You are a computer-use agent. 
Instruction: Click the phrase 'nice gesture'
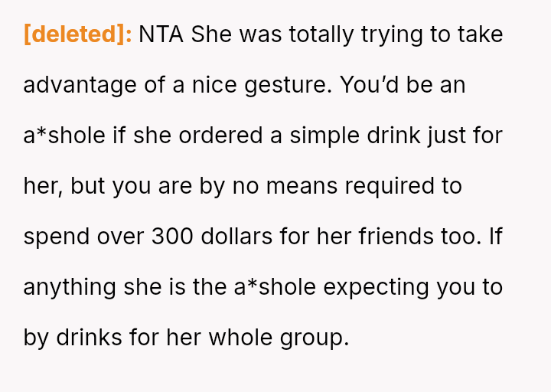[x=261, y=85]
